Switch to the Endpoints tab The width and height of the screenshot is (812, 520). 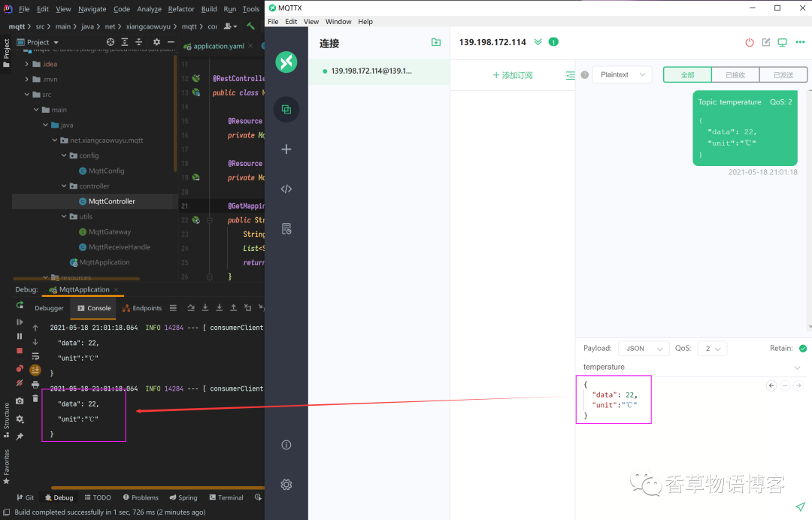click(x=142, y=308)
